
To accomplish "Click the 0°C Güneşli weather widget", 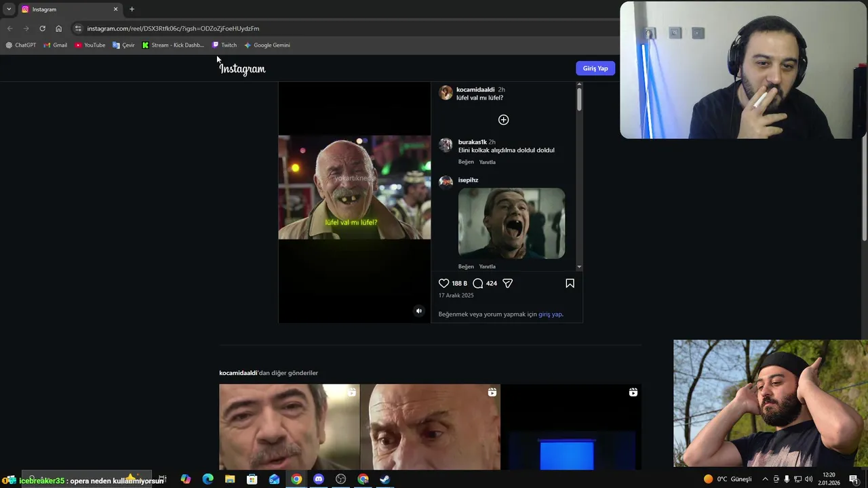I will point(728,479).
